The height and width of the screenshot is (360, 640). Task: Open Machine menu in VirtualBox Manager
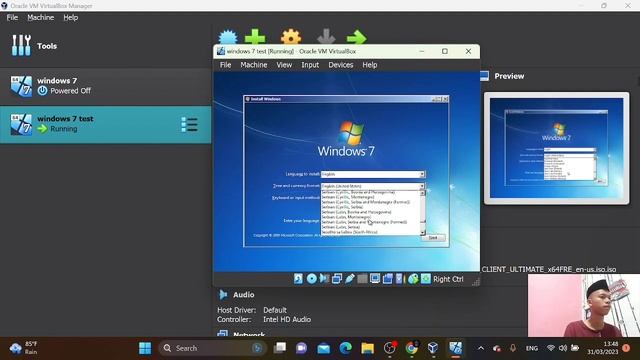click(x=40, y=18)
